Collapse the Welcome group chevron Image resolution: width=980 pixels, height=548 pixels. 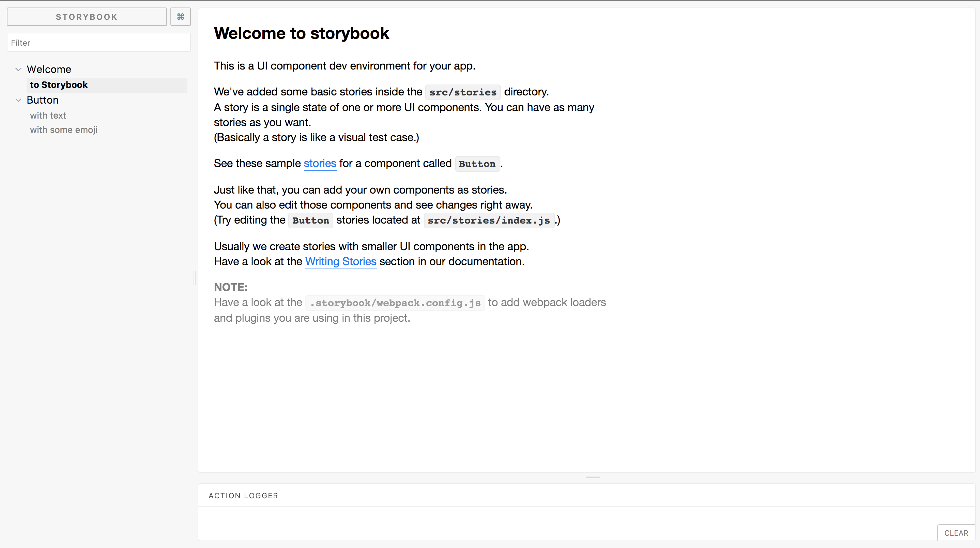pos(18,69)
